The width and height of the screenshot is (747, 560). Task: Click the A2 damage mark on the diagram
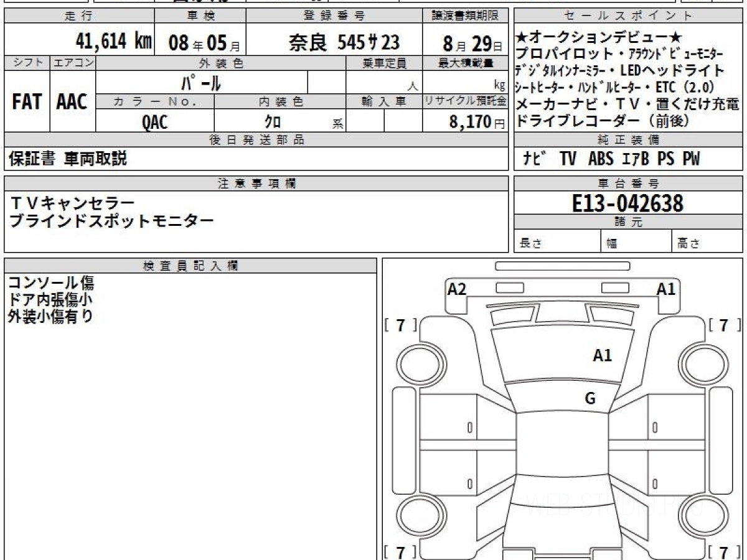tap(457, 289)
